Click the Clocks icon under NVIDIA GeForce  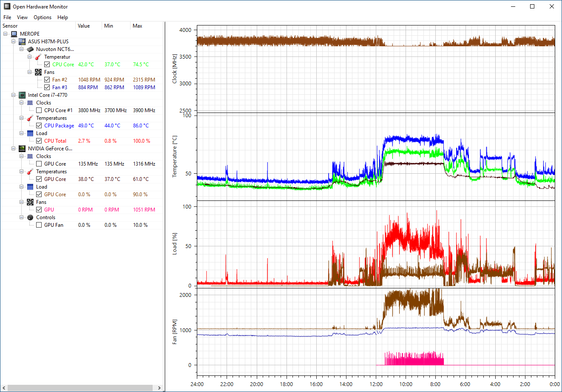point(30,156)
